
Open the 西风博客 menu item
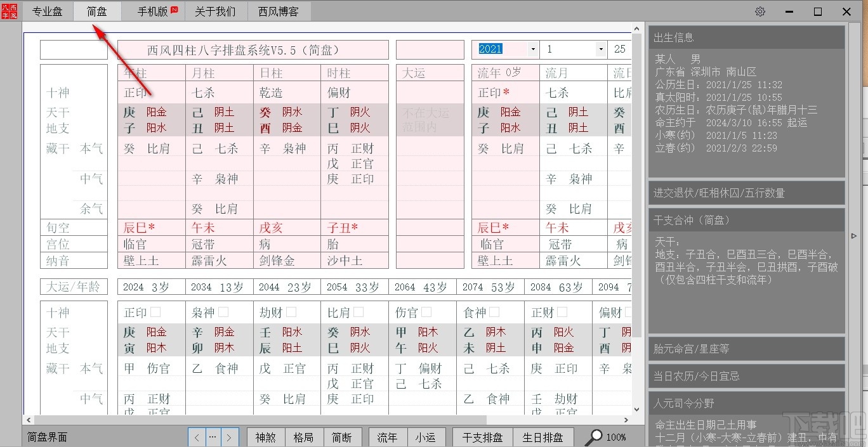click(279, 11)
